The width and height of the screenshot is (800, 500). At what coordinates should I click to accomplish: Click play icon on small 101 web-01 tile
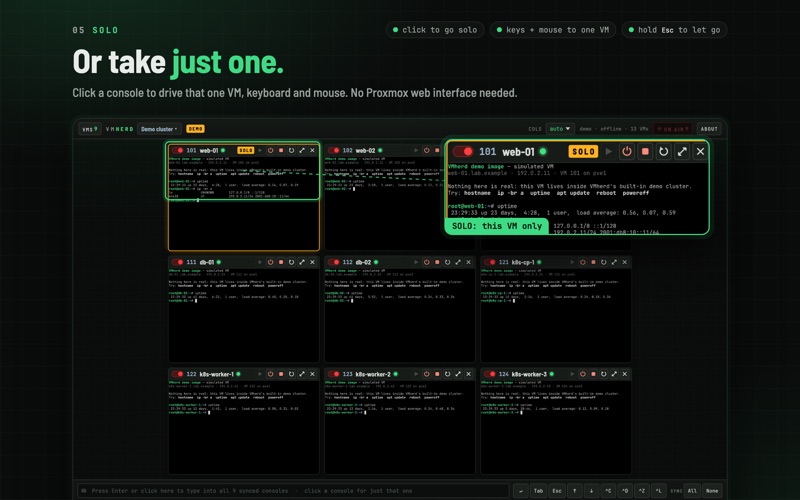[x=260, y=151]
